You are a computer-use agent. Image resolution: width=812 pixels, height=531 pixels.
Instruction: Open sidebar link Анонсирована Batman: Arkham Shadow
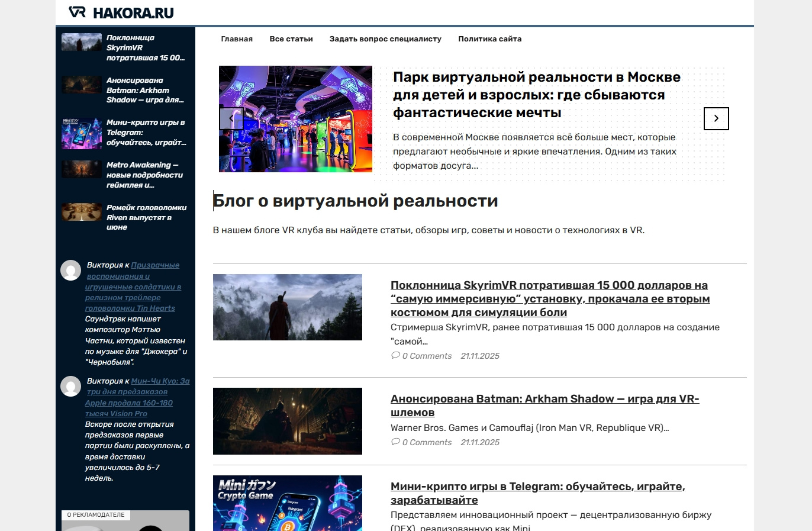pos(145,90)
